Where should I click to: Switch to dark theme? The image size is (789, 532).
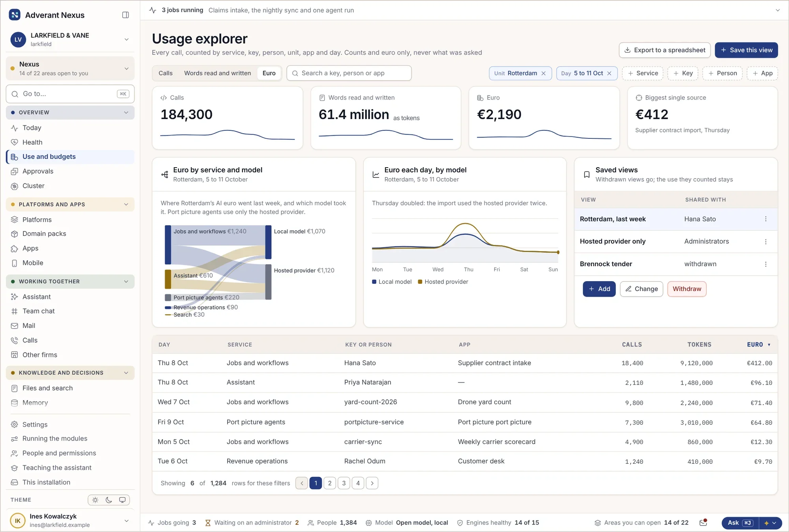point(109,500)
